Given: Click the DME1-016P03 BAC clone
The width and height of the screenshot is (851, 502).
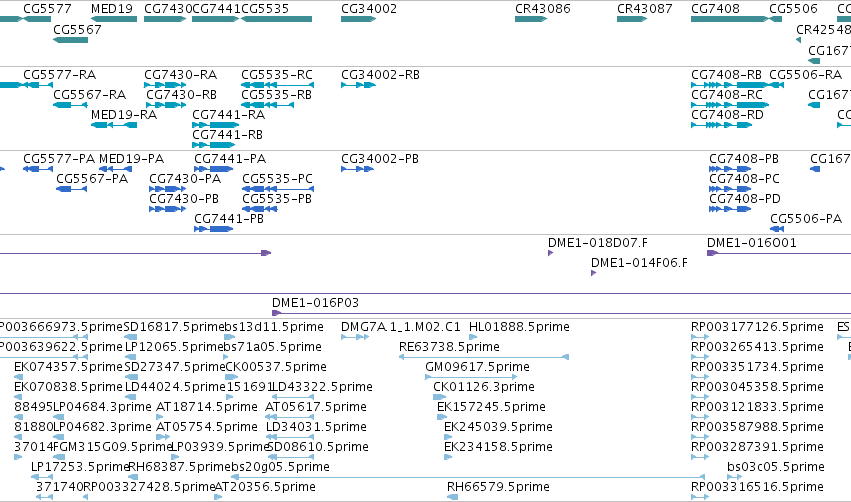Looking at the screenshot, I should pos(561,313).
